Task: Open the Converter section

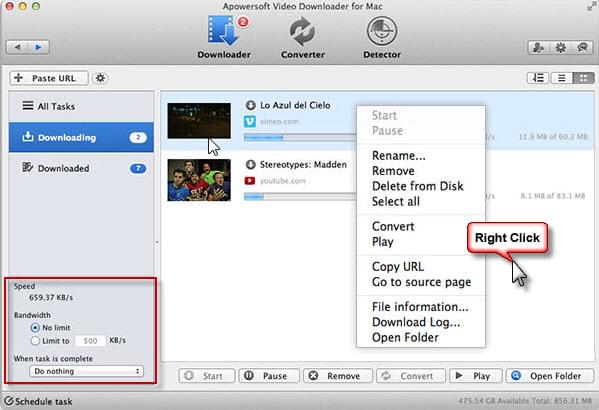Action: pos(303,37)
